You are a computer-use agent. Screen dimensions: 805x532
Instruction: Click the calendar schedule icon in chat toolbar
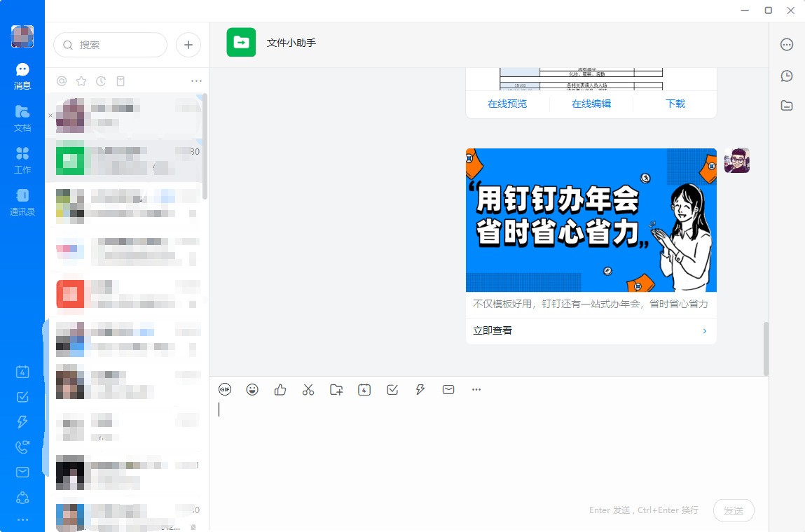click(364, 389)
